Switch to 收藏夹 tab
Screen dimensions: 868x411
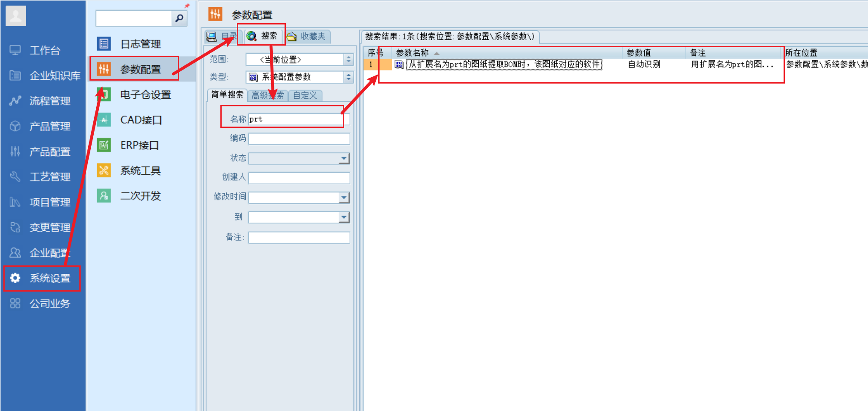pos(307,37)
